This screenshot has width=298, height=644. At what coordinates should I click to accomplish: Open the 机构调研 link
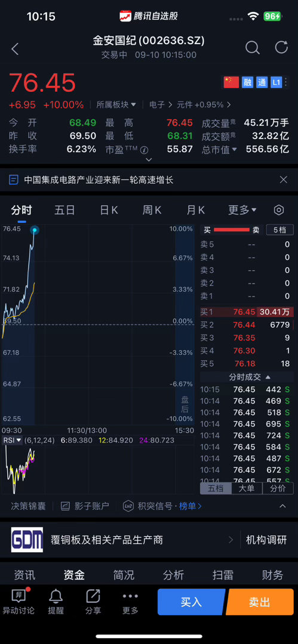(x=266, y=540)
